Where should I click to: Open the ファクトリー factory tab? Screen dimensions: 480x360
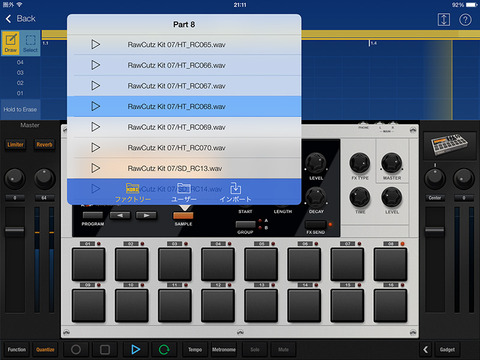(x=133, y=193)
